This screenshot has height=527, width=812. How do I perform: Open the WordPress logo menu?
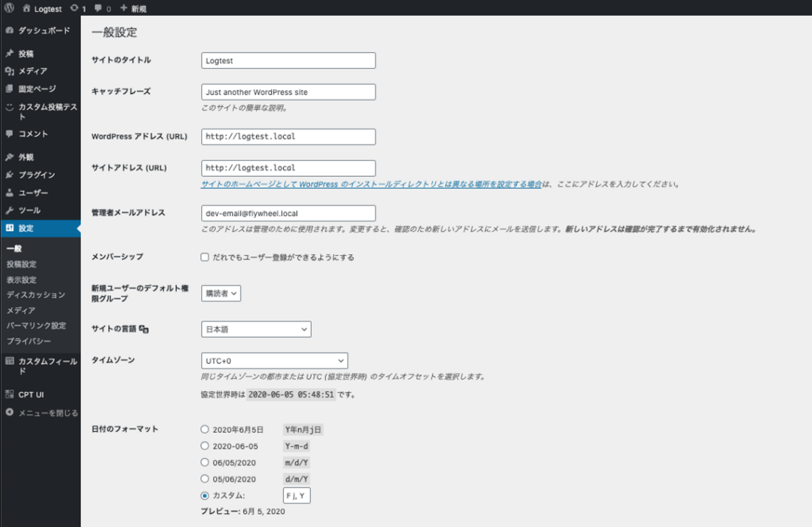click(9, 8)
